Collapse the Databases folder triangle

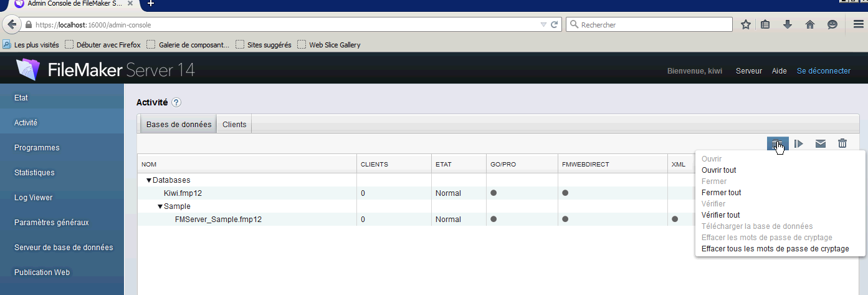[149, 180]
